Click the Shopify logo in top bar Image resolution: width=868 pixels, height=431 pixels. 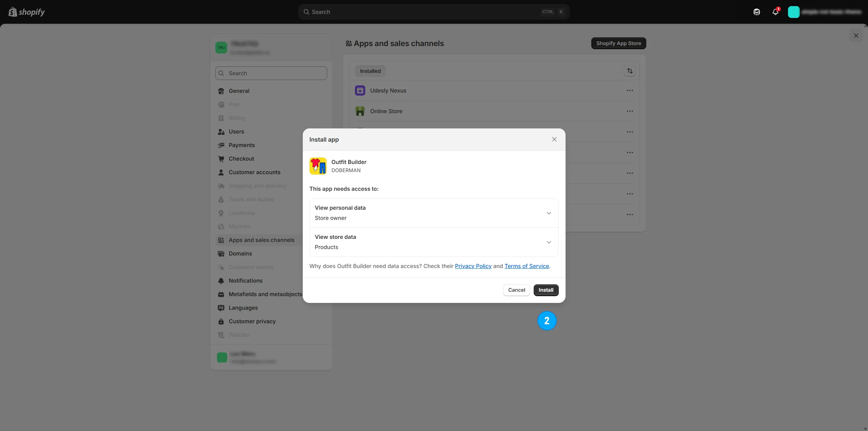pos(27,12)
